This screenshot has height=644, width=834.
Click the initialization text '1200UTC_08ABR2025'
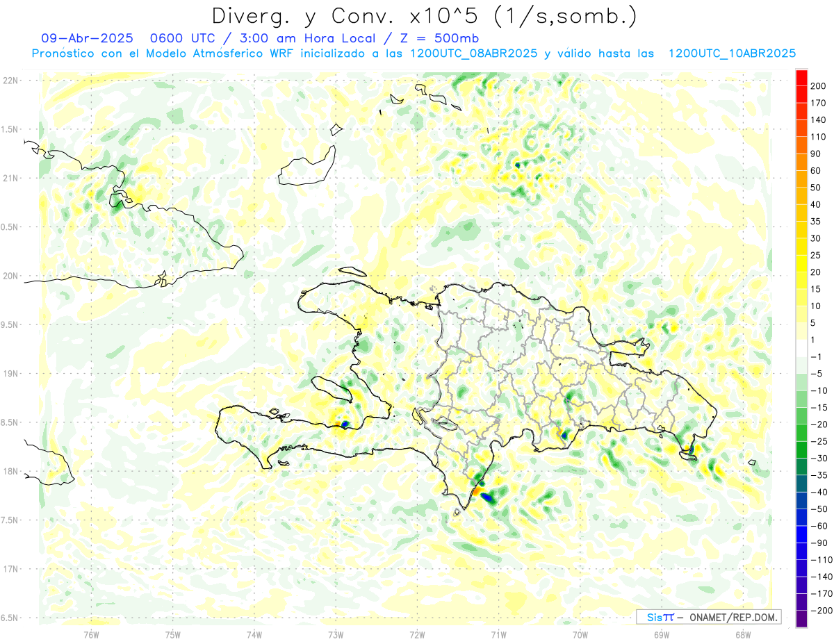click(x=474, y=53)
